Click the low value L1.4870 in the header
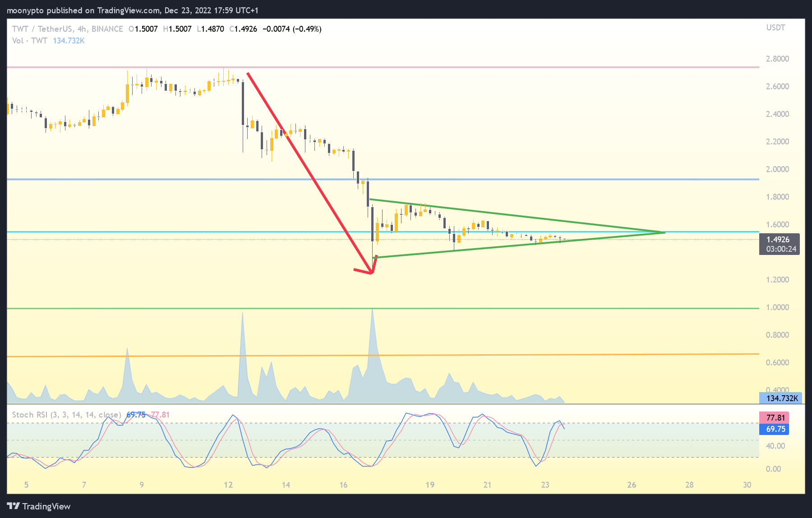This screenshot has height=518, width=812. coord(210,29)
